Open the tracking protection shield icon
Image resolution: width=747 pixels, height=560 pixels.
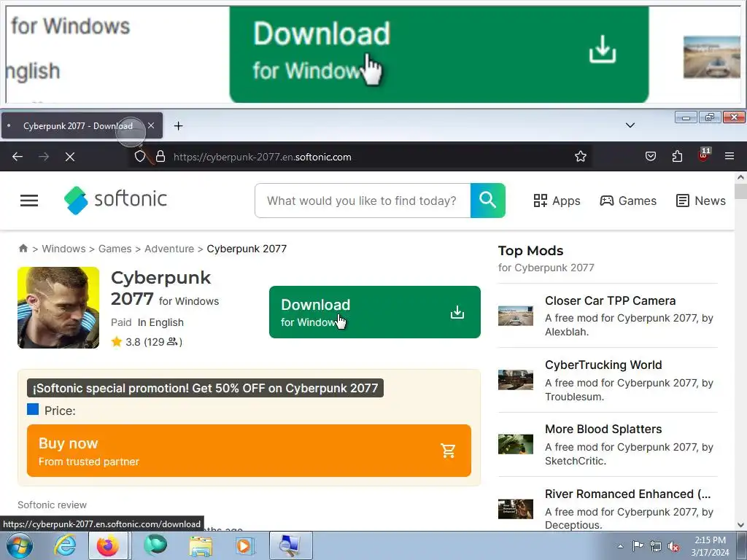pyautogui.click(x=139, y=157)
